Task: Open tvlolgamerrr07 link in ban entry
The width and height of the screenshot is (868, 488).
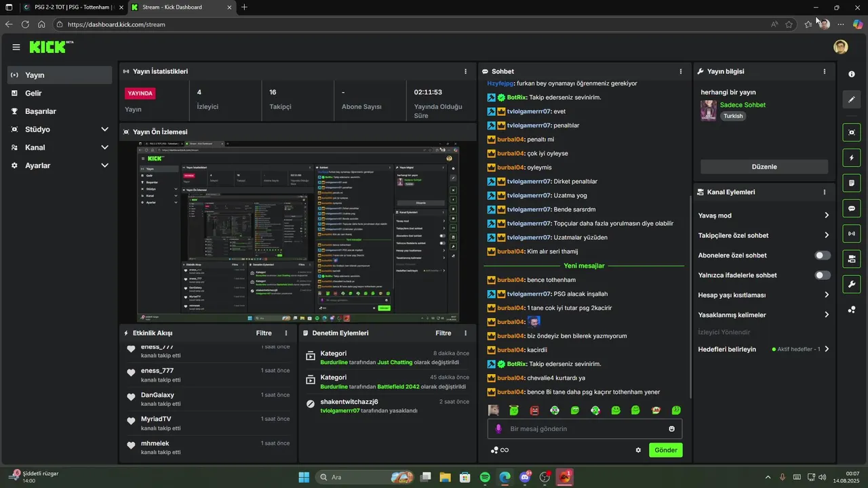Action: 340,411
